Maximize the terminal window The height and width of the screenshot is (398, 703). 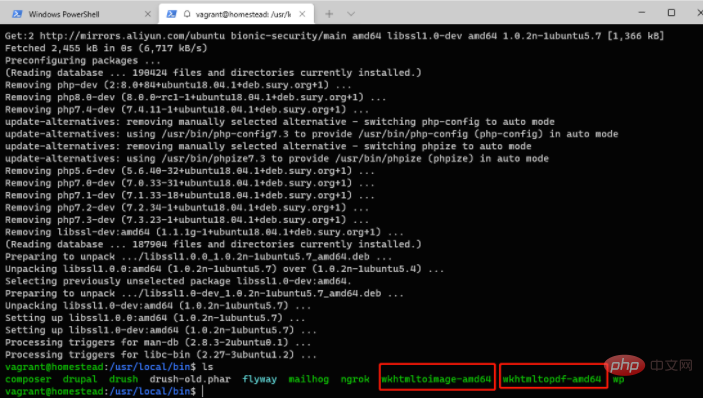(671, 13)
